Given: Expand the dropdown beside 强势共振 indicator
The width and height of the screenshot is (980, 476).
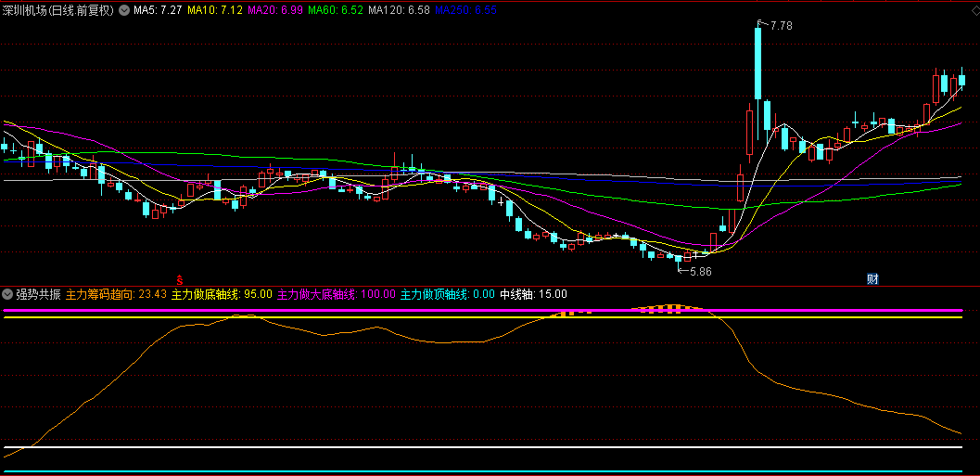Looking at the screenshot, I should point(8,294).
